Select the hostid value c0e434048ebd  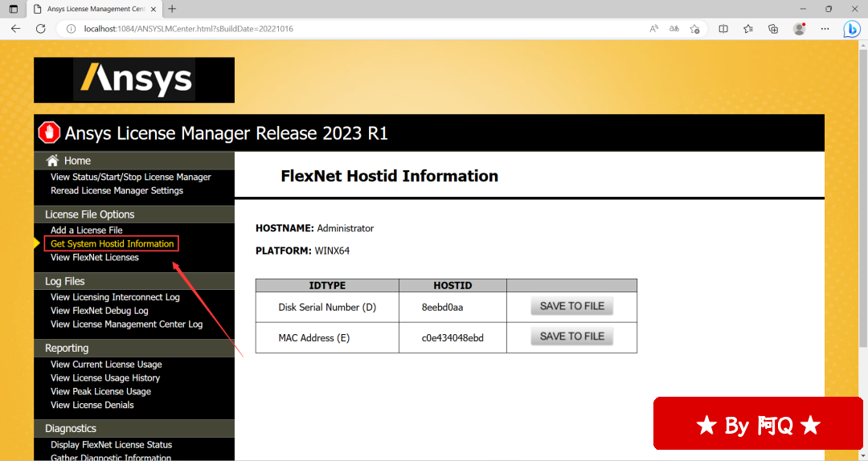coord(452,338)
